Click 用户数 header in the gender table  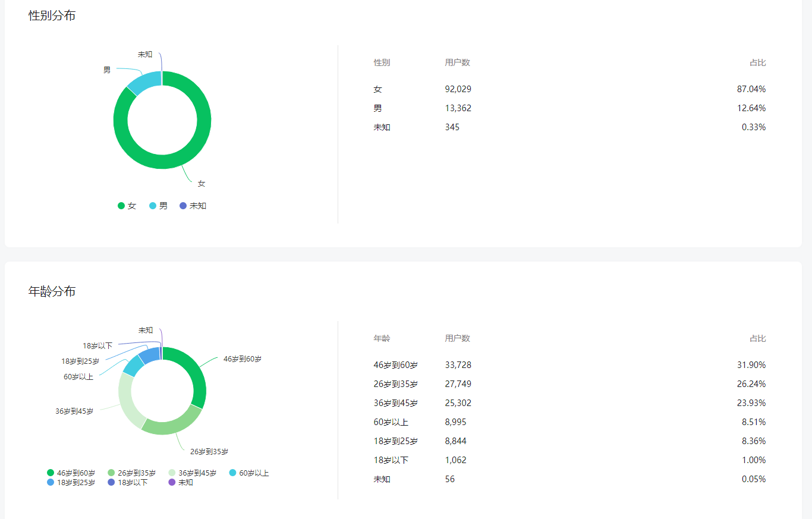457,62
